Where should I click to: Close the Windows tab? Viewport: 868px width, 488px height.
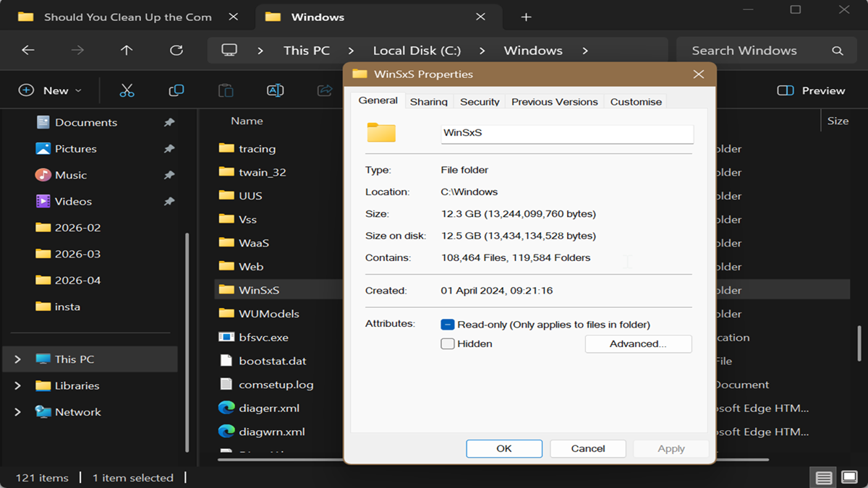[481, 17]
